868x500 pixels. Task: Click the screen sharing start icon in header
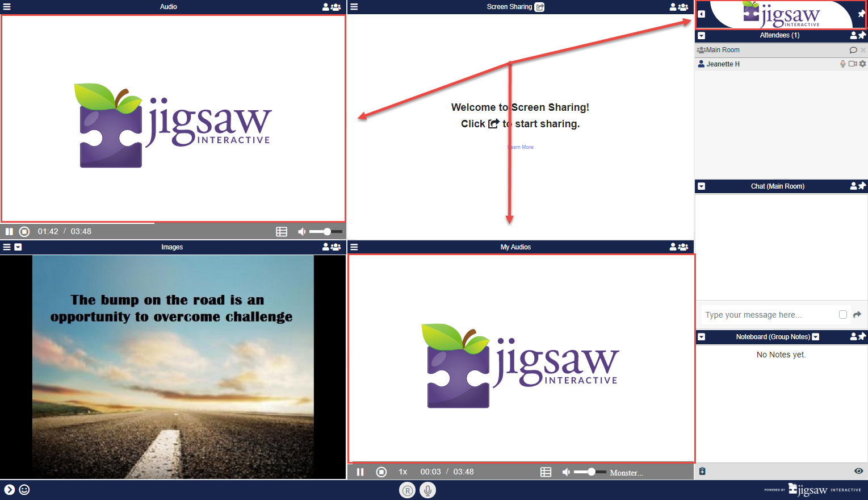pyautogui.click(x=539, y=7)
